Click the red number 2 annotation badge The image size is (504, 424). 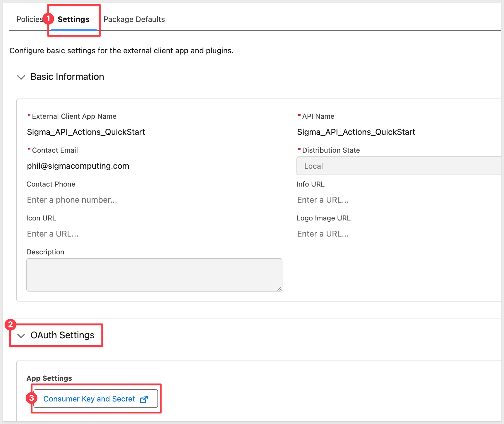tap(11, 324)
